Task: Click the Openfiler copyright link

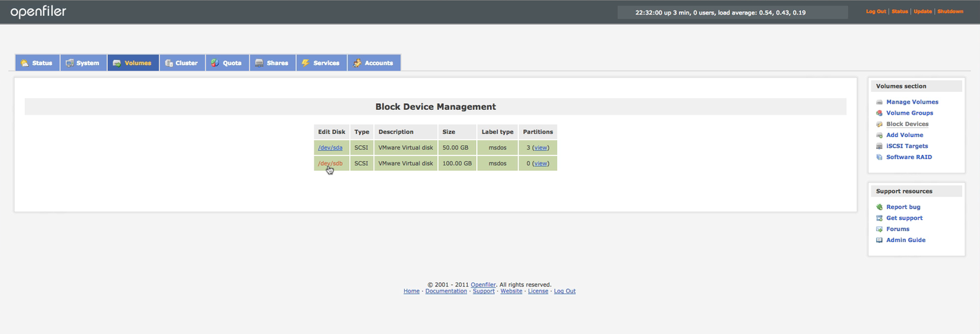Action: (483, 284)
